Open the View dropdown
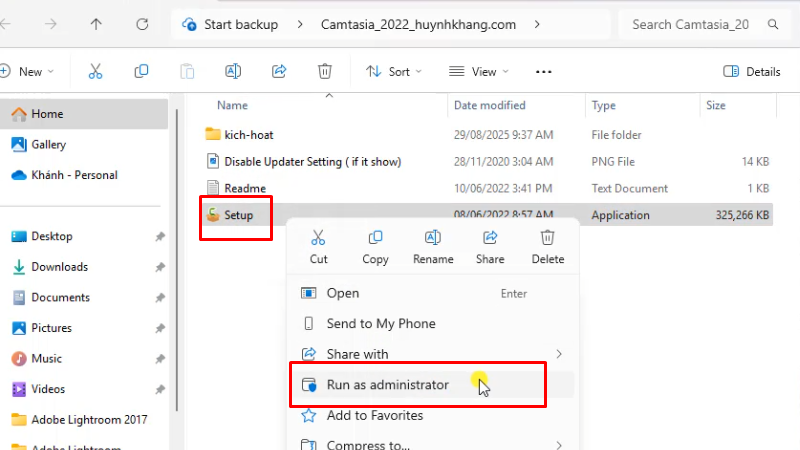 coord(479,71)
